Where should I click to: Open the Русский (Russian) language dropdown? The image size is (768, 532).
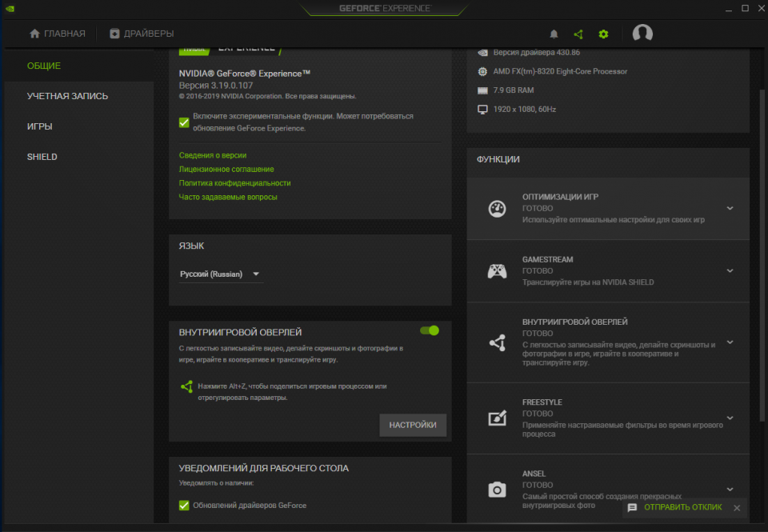[221, 274]
